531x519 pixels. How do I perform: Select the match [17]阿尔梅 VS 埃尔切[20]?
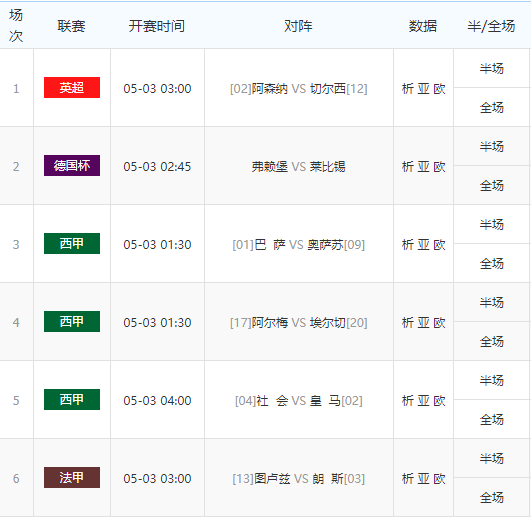(299, 323)
